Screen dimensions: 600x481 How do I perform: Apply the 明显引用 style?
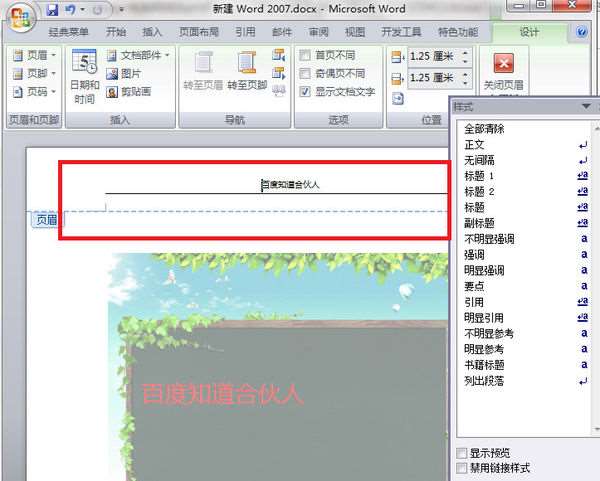[525, 318]
